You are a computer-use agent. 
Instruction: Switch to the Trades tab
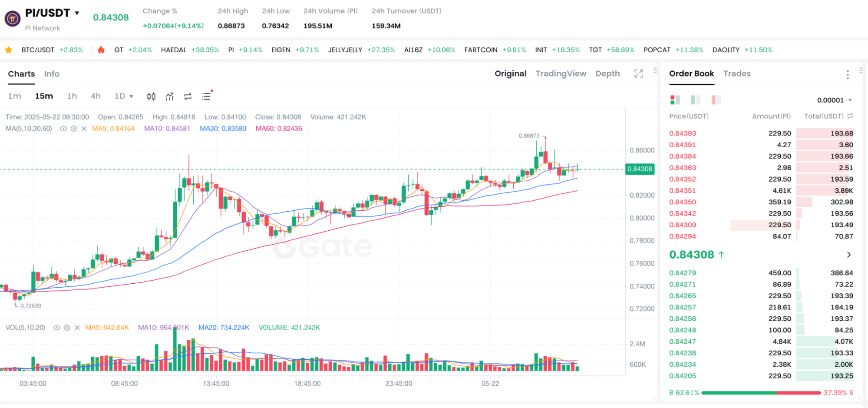(737, 73)
